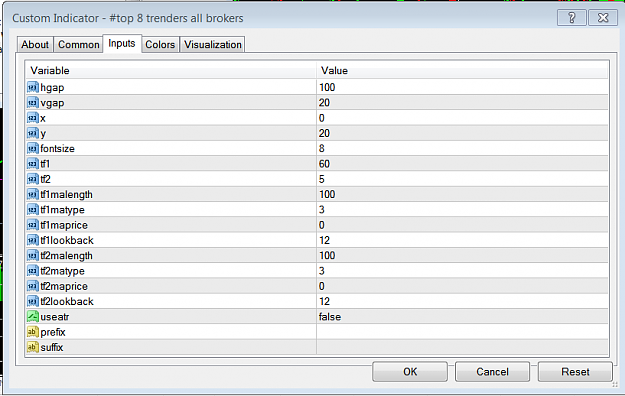Click the help question mark button
625x396 pixels.
pyautogui.click(x=572, y=18)
